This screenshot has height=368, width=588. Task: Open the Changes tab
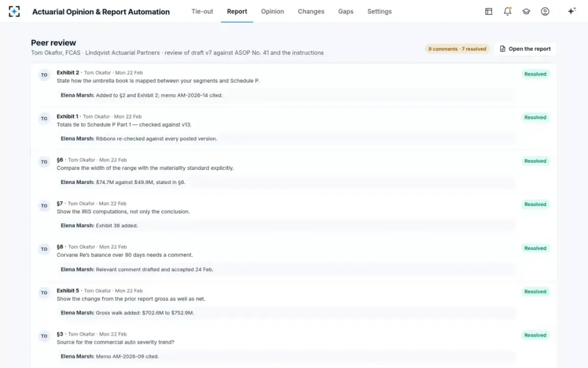point(311,11)
